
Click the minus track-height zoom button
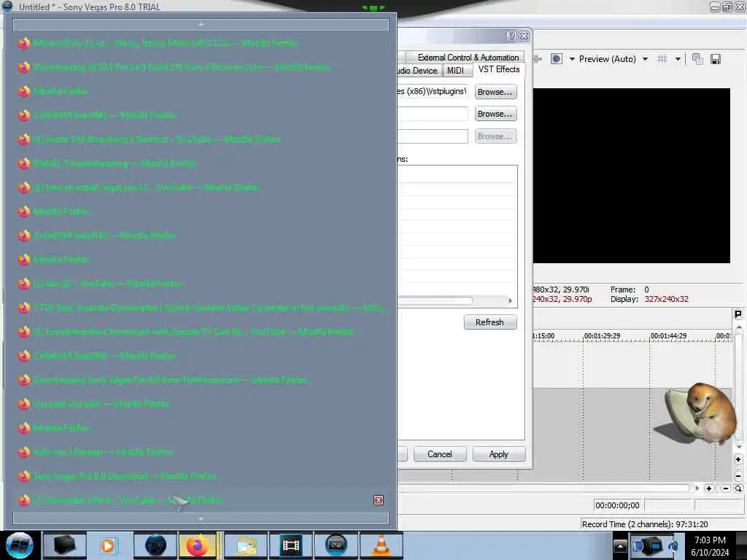[x=738, y=475]
